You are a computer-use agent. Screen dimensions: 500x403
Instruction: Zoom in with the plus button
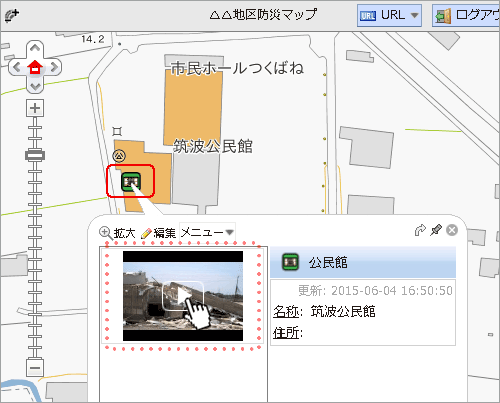(x=35, y=108)
